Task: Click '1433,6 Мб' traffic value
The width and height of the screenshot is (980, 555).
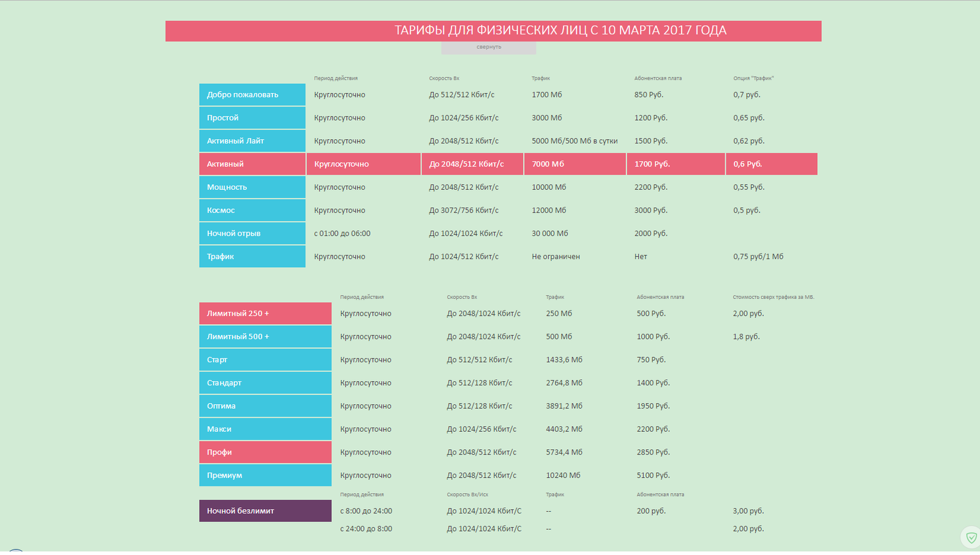Action: pos(564,360)
